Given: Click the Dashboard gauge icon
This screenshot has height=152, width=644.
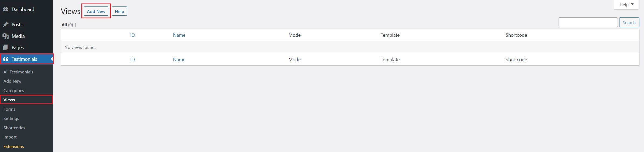Looking at the screenshot, I should (x=6, y=9).
